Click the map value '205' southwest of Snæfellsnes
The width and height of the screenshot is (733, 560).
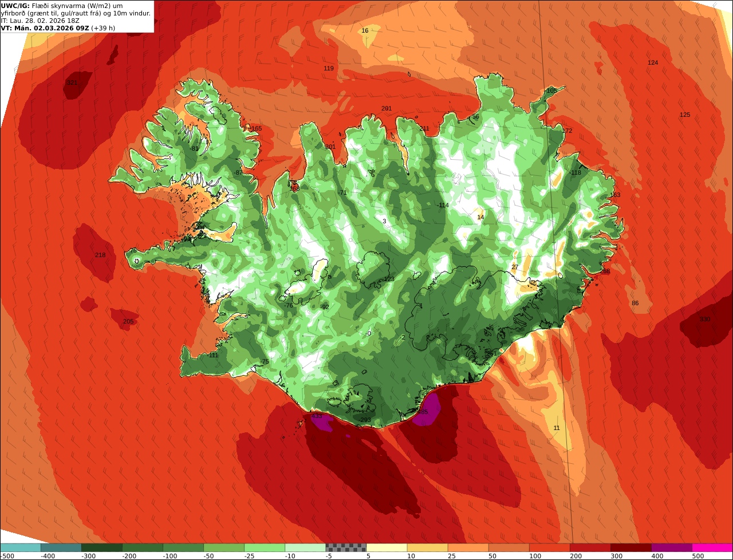pyautogui.click(x=128, y=322)
